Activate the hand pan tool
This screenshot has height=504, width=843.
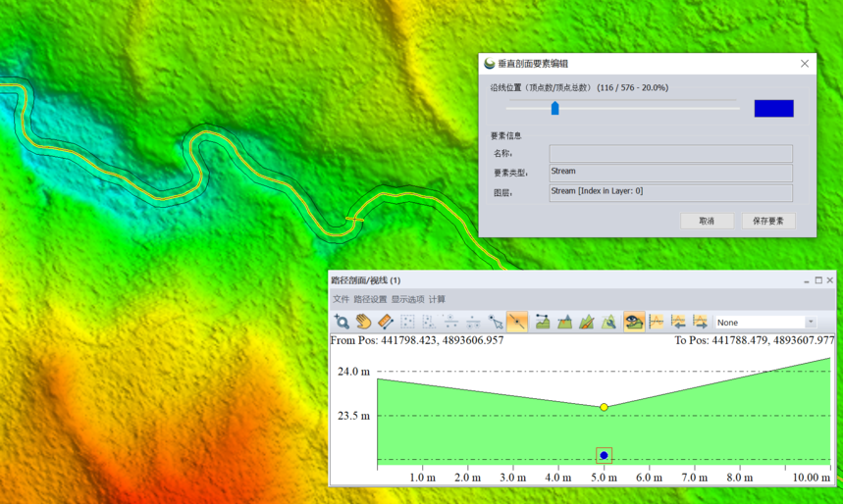(x=363, y=322)
